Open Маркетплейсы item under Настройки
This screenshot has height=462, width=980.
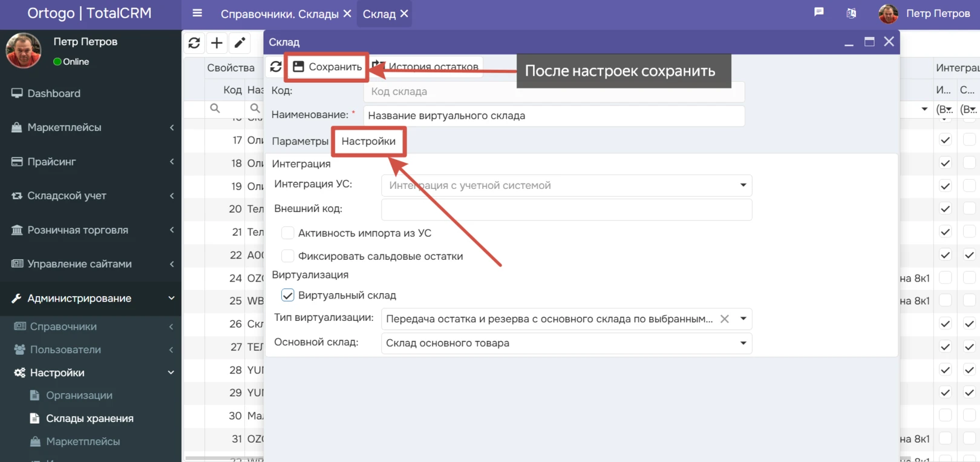[x=83, y=441]
